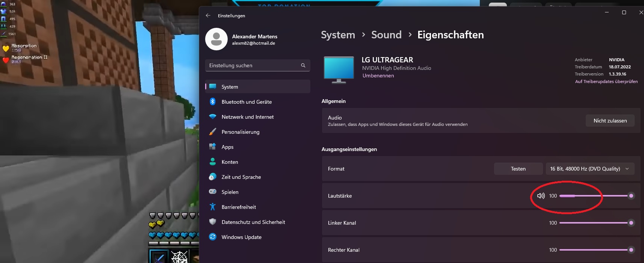Click the sword hotbar slot in game
The image size is (644, 263).
(159, 257)
